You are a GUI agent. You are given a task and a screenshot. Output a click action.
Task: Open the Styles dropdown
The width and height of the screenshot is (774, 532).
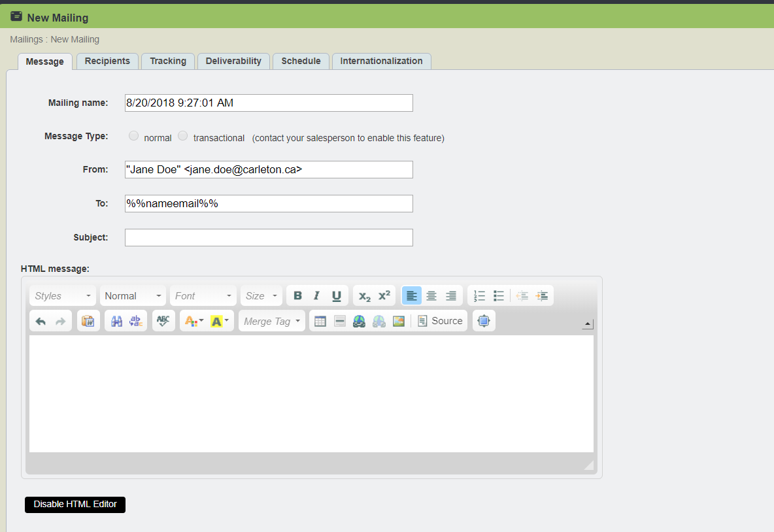point(63,296)
